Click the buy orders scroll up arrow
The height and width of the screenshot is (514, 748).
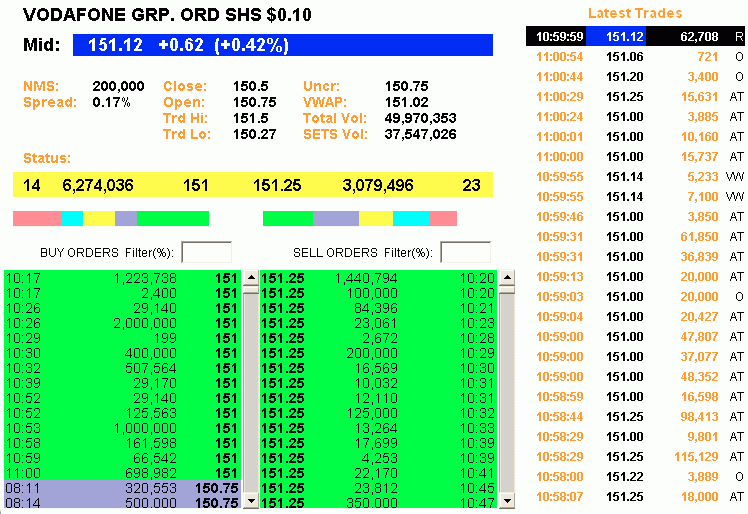pos(251,277)
